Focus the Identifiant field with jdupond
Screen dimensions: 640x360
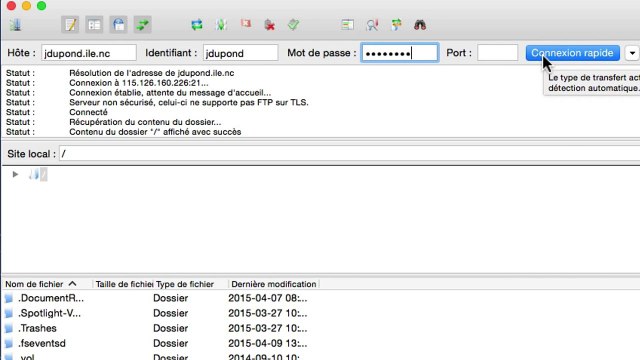tap(240, 53)
